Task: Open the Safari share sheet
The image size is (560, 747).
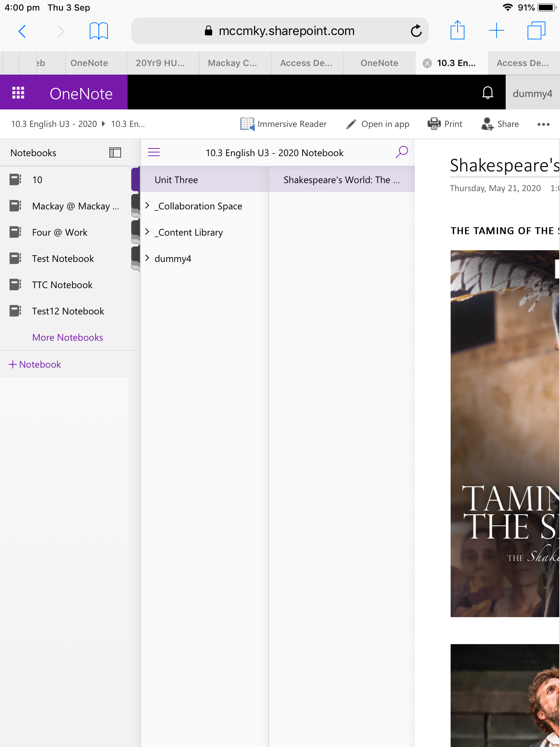Action: coord(457,30)
